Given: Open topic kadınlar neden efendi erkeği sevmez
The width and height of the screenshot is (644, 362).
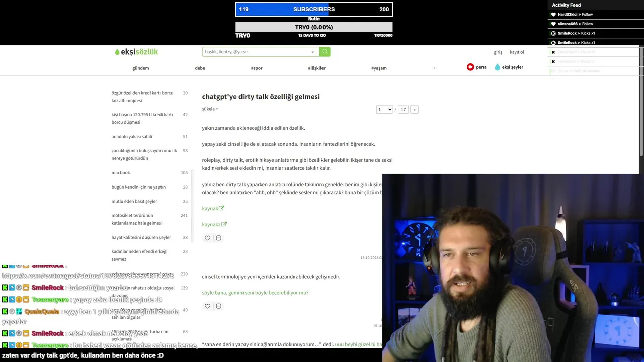Looking at the screenshot, I should pos(139,255).
